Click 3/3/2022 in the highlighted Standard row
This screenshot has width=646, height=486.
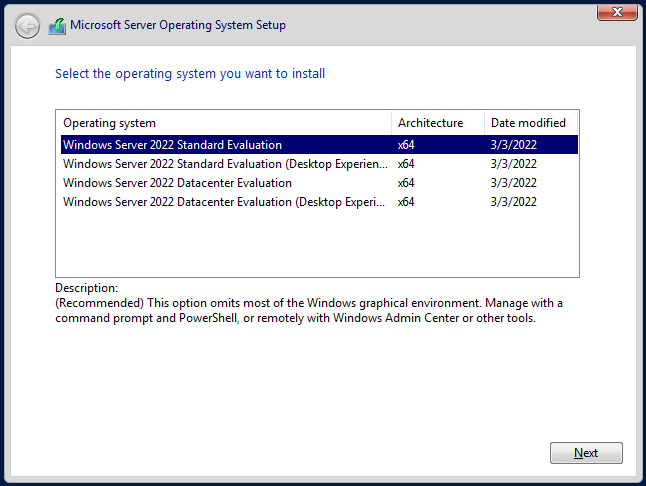tap(513, 145)
